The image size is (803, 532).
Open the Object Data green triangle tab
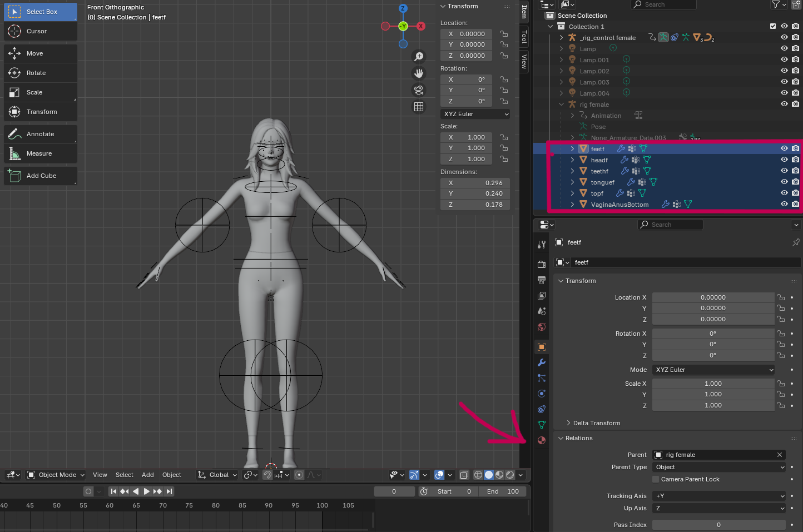pos(542,425)
